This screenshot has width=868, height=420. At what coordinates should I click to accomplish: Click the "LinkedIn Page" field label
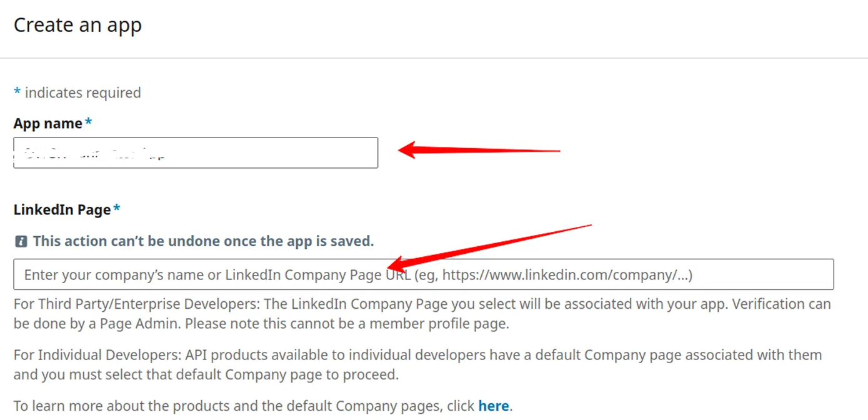coord(62,209)
